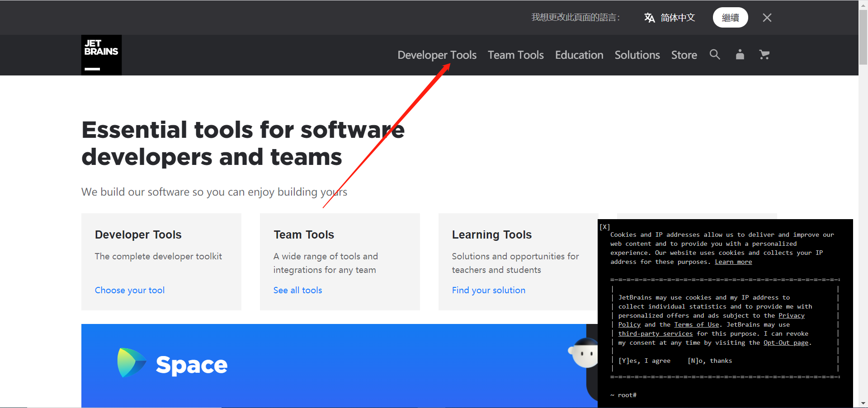Open the Opt-Out page link
Screen dimensions: 868x408
[x=786, y=343]
